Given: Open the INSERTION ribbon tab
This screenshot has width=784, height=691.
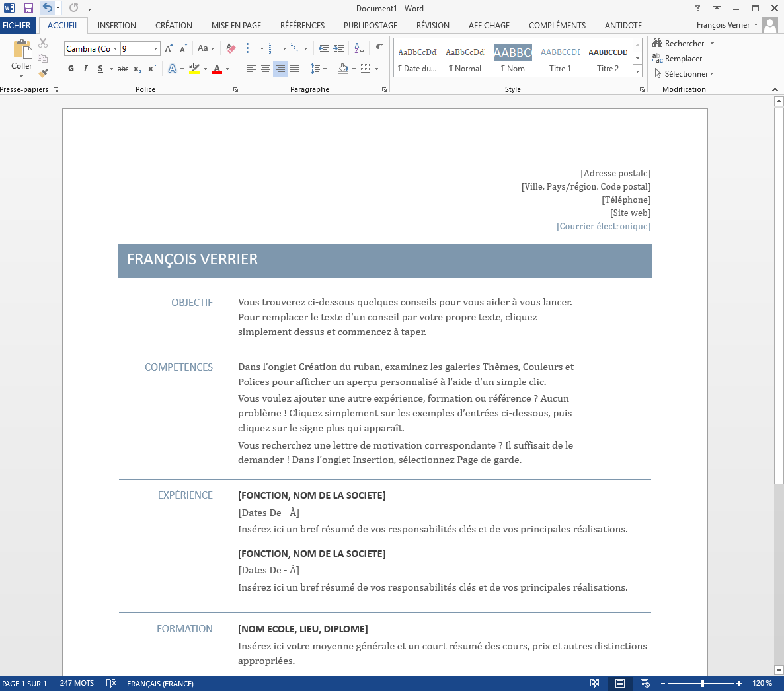Looking at the screenshot, I should coord(117,25).
